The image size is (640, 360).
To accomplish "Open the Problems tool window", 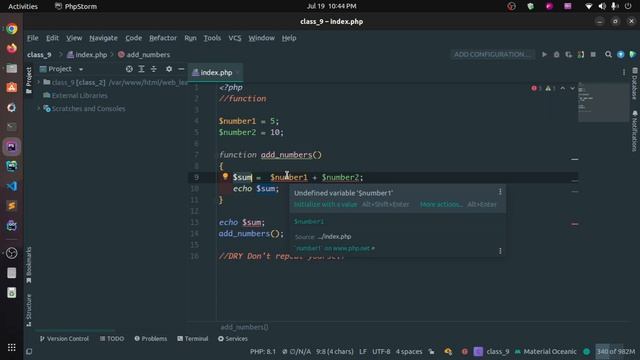I will [x=151, y=339].
